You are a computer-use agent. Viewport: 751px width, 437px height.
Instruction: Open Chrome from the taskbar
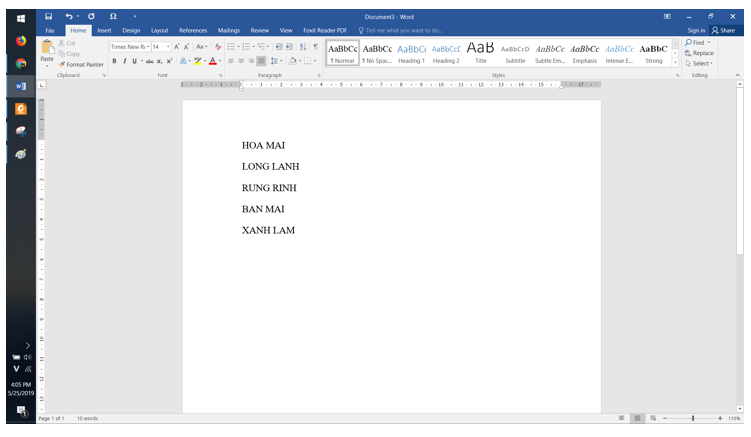click(21, 64)
